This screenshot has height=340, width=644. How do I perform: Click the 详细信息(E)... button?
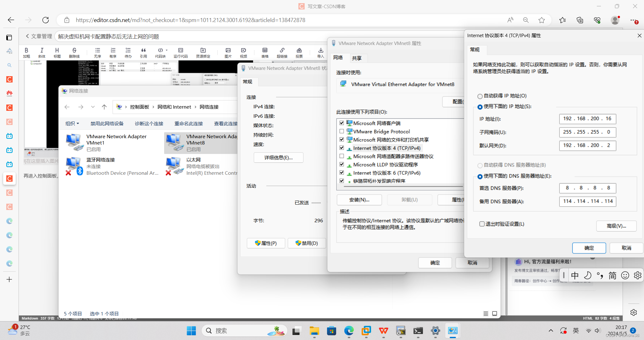point(278,158)
